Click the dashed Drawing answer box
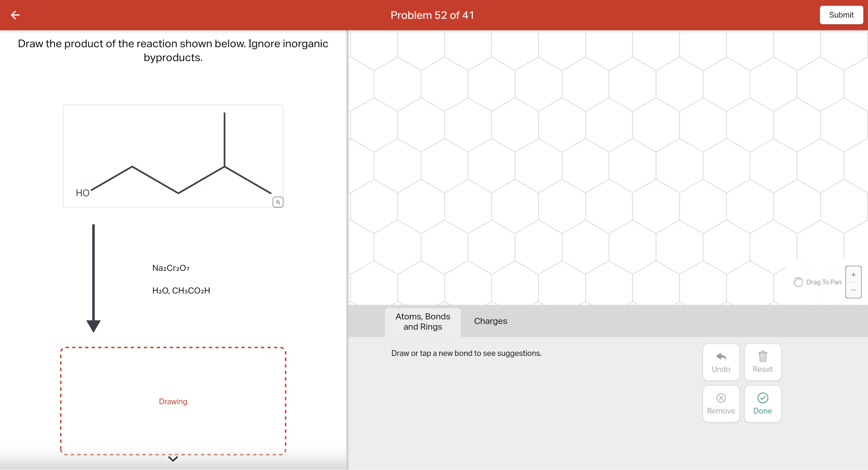868x470 pixels. point(173,401)
